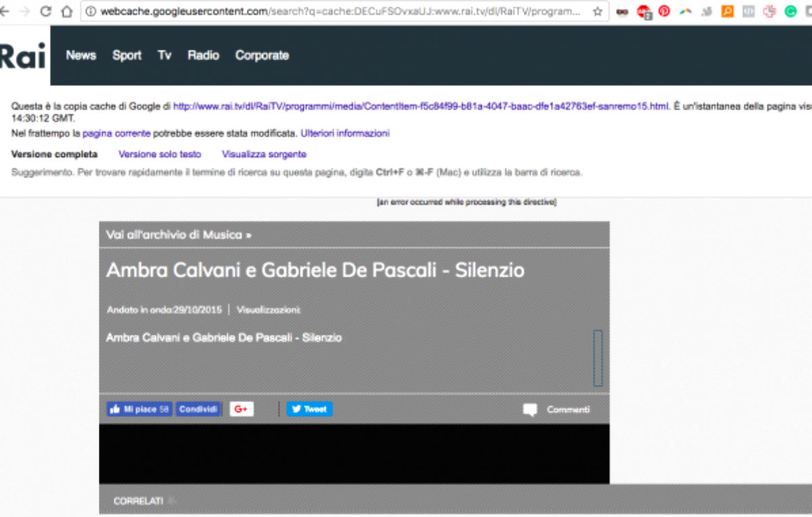The width and height of the screenshot is (812, 517).
Task: Click 'Visualizza sorgente' link
Action: 264,154
